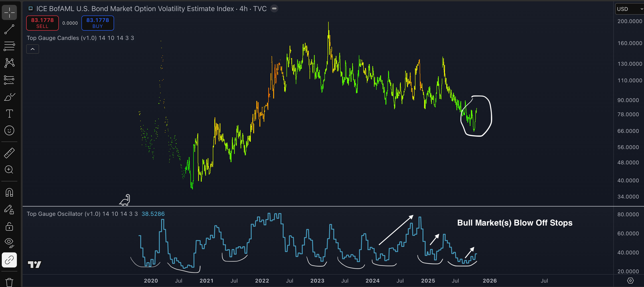
Task: Click the TradingView logo
Action: (x=34, y=264)
